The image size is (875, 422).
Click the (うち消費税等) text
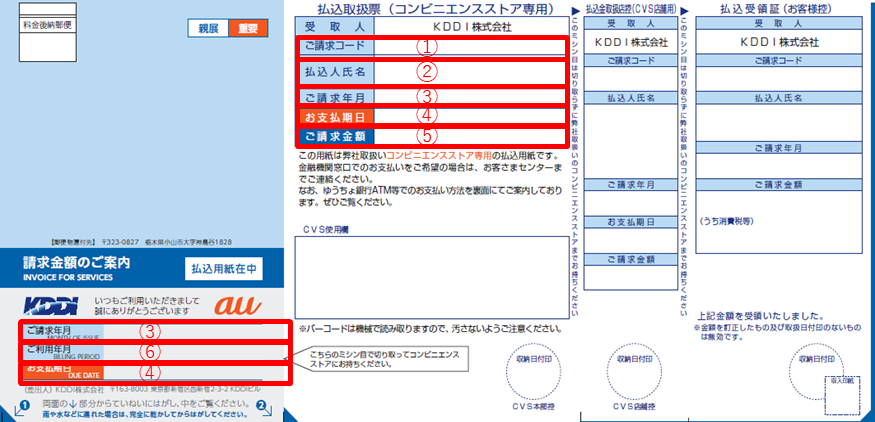[x=727, y=222]
